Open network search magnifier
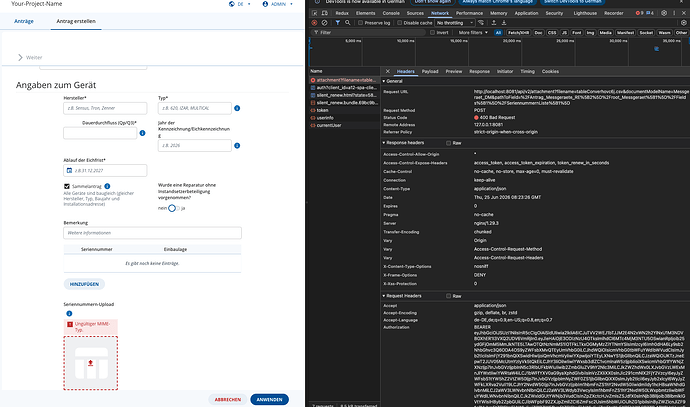The width and height of the screenshot is (690, 407). (x=348, y=23)
